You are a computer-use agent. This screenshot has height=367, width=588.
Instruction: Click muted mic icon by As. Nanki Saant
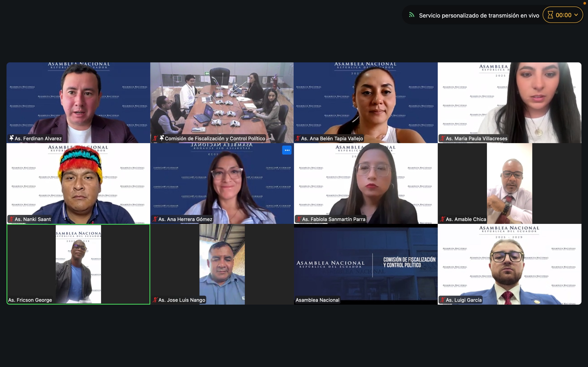click(11, 219)
